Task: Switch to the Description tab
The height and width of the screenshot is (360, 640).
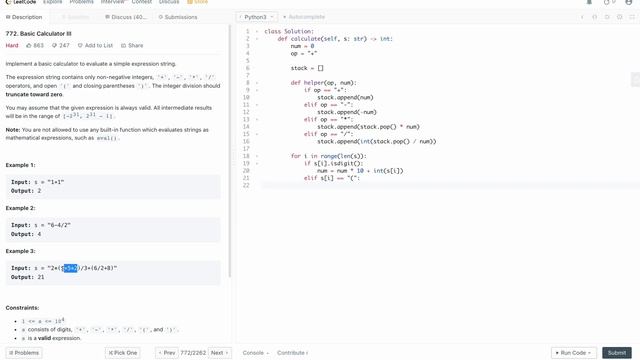Action: click(24, 17)
